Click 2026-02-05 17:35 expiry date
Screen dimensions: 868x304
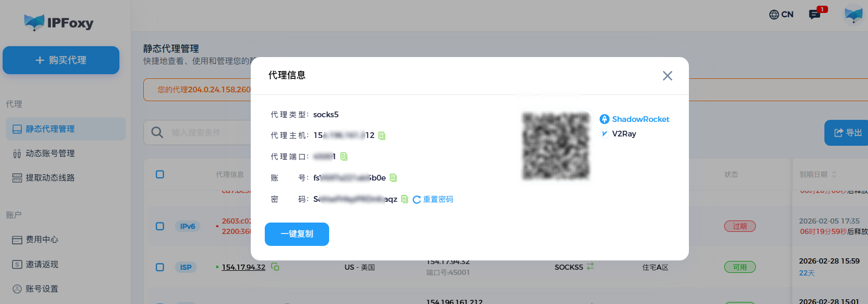829,221
